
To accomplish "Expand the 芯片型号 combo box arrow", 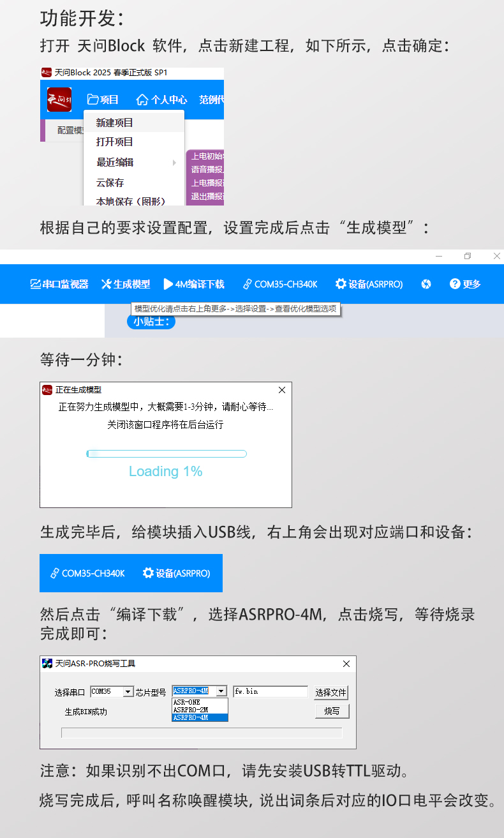I will [x=221, y=691].
